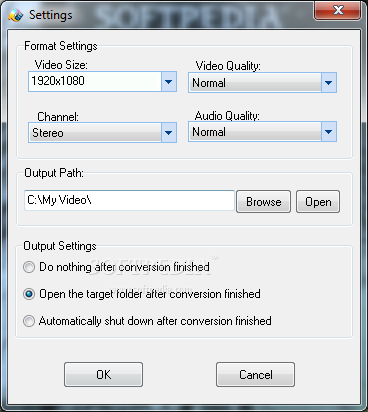Viewport: 368px width, 412px height.
Task: Select Do nothing after conversion finished
Action: coord(116,267)
